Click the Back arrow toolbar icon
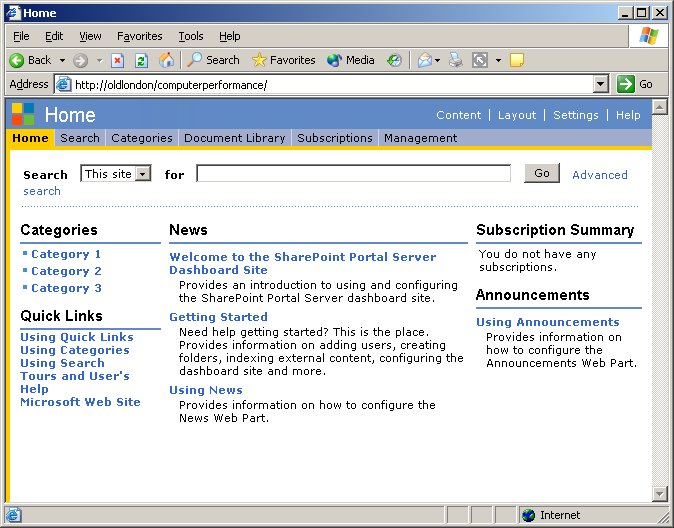 pos(16,60)
